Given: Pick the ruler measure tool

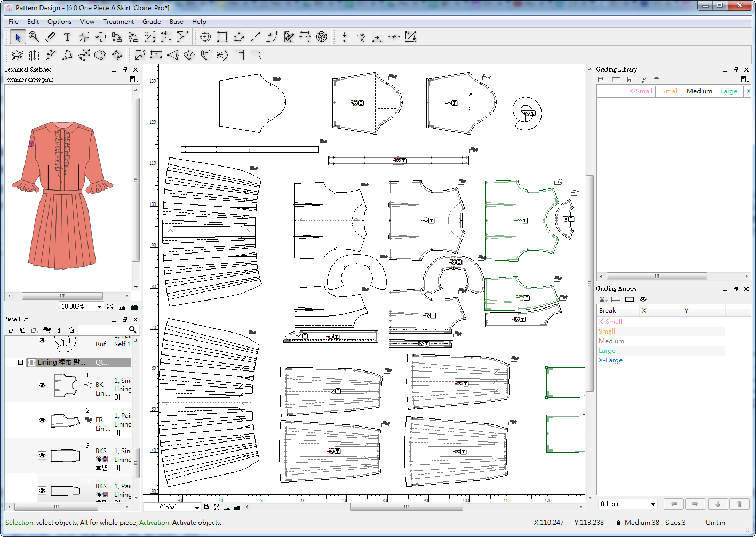Looking at the screenshot, I should (50, 37).
